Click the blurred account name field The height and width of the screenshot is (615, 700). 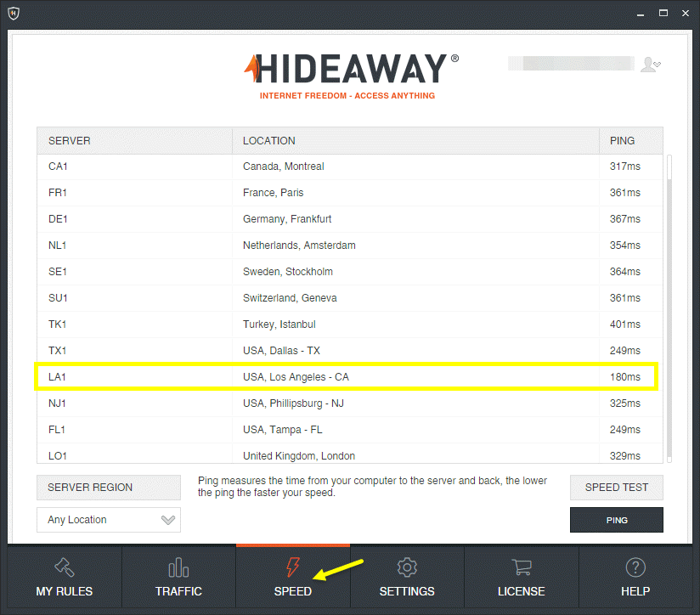coord(571,64)
